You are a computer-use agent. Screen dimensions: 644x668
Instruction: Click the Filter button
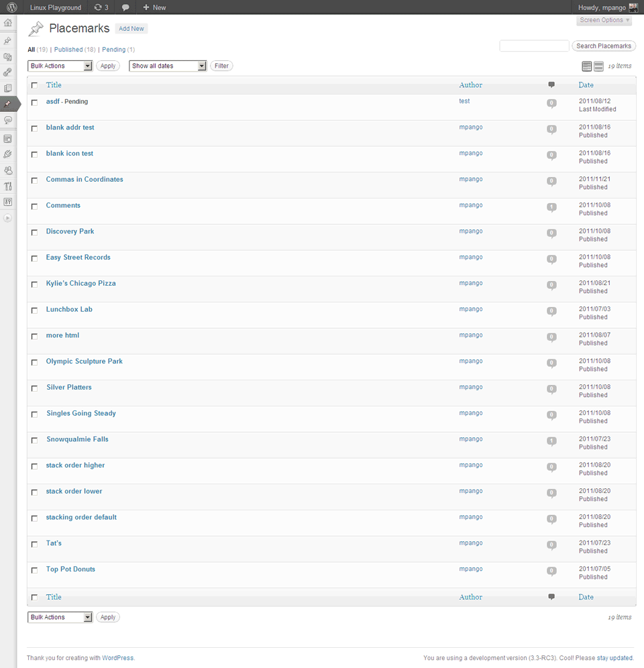tap(221, 66)
